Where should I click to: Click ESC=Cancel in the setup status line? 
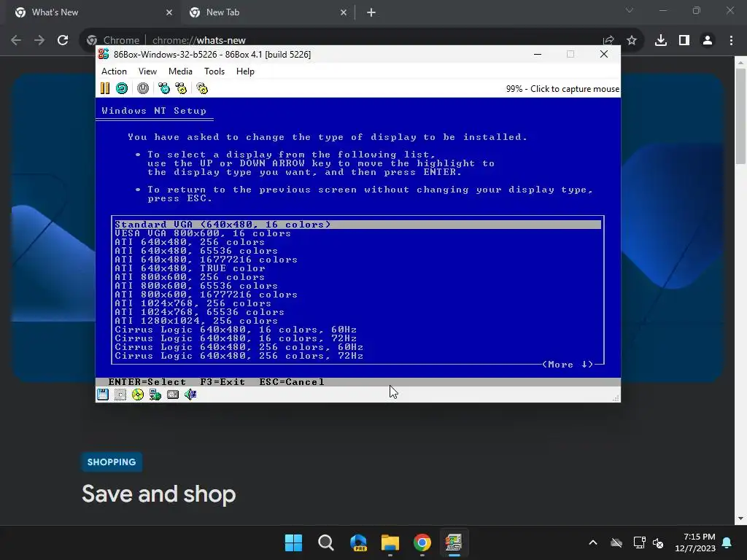click(292, 382)
